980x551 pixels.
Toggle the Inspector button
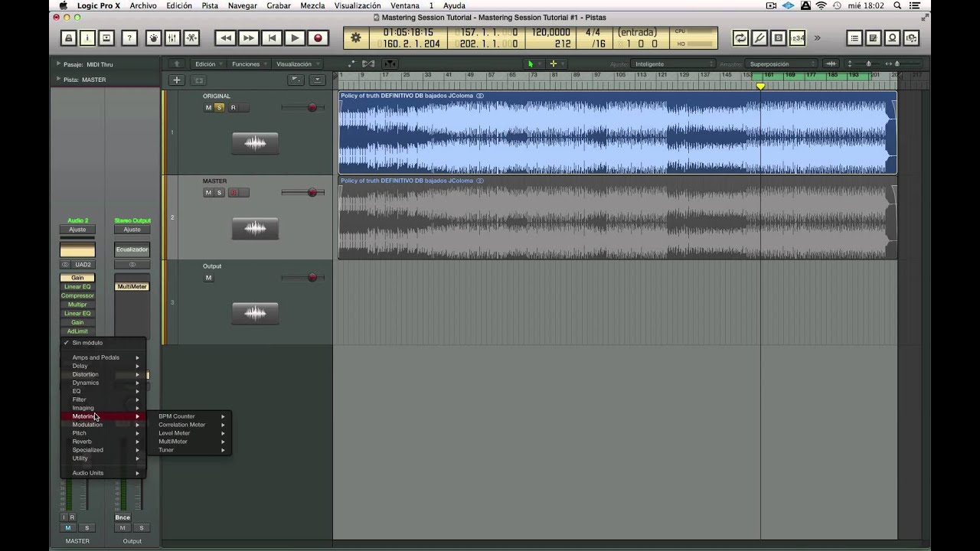[x=87, y=37]
